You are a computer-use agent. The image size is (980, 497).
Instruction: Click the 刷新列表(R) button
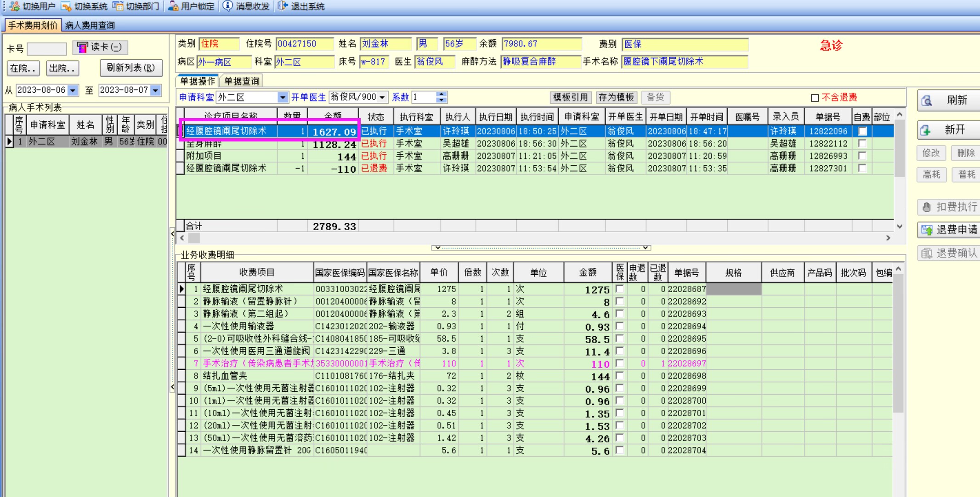pyautogui.click(x=130, y=68)
